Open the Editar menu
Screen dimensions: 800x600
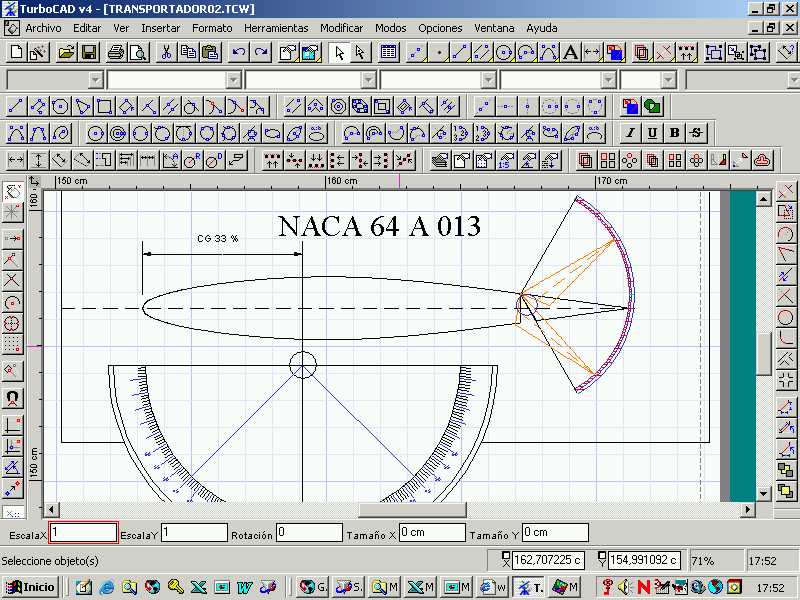(87, 28)
